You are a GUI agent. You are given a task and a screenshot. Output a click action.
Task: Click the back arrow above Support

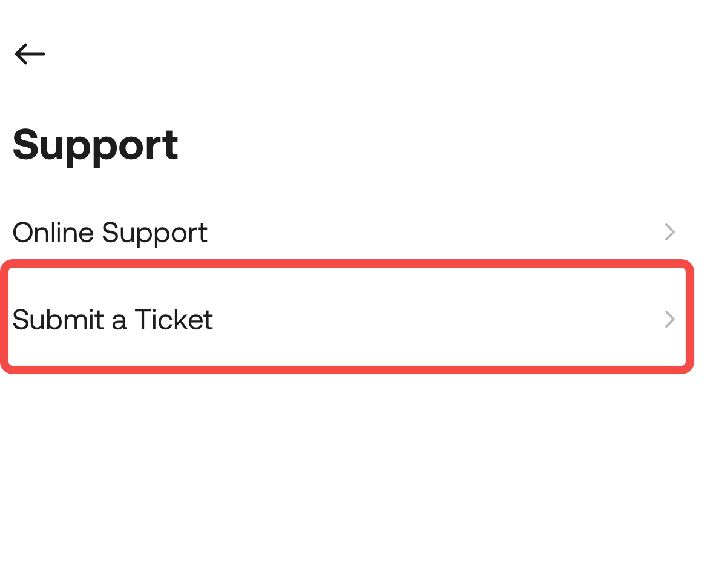tap(30, 54)
